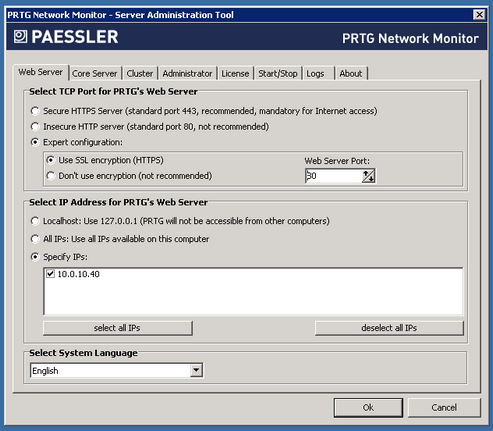Click the 'deselect all IPs' button
Image resolution: width=493 pixels, height=431 pixels.
tap(389, 328)
